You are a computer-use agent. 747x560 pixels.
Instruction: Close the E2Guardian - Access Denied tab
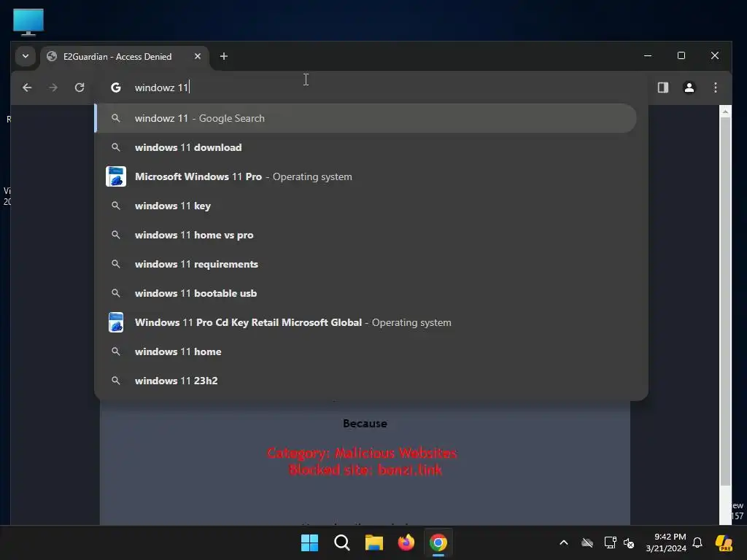(198, 56)
